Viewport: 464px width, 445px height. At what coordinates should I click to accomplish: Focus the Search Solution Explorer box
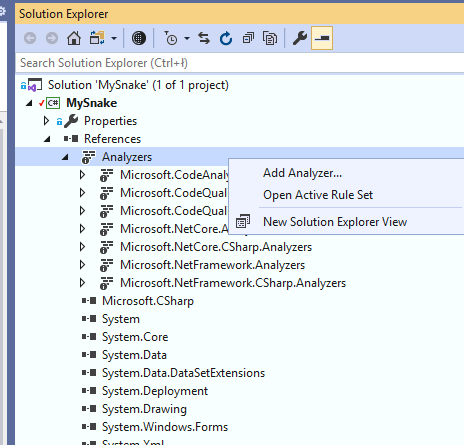[239, 63]
